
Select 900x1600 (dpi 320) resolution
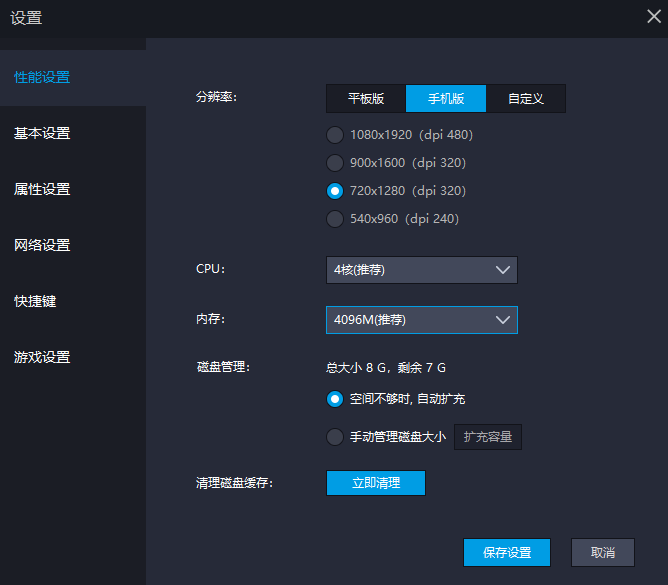click(335, 163)
